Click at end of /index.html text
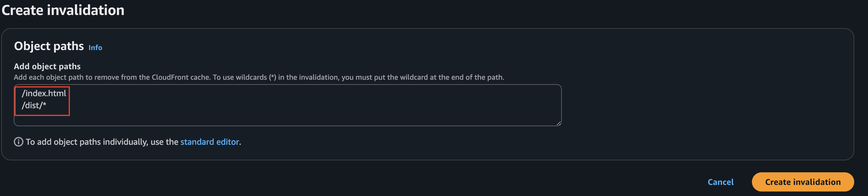Viewport: 868px width, 196px height. 66,93
